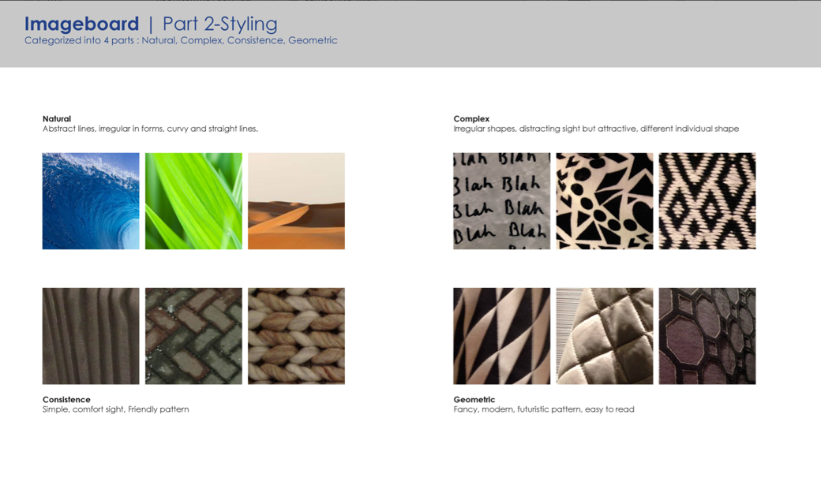The width and height of the screenshot is (821, 504).
Task: Click the blue ocean wave image
Action: [x=91, y=201]
